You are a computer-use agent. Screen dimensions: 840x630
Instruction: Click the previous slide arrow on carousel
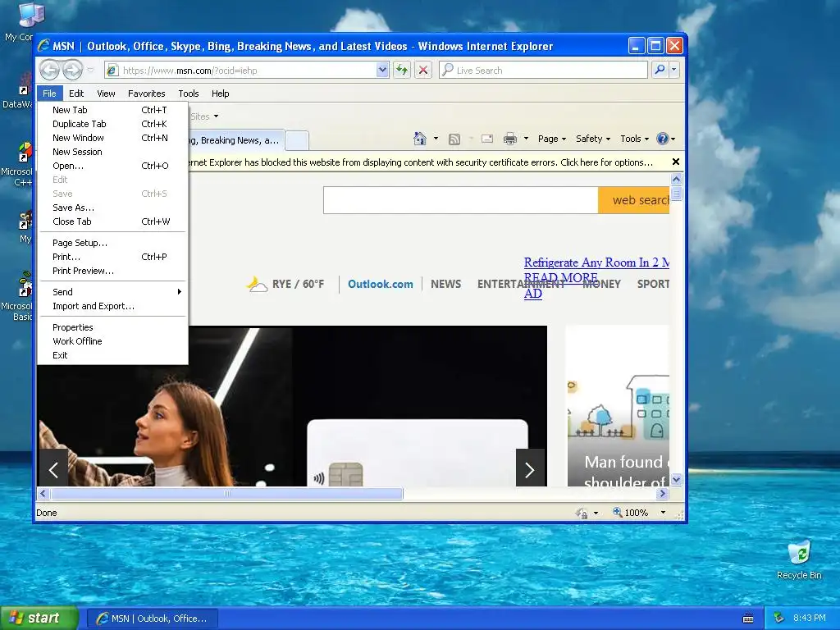coord(53,470)
